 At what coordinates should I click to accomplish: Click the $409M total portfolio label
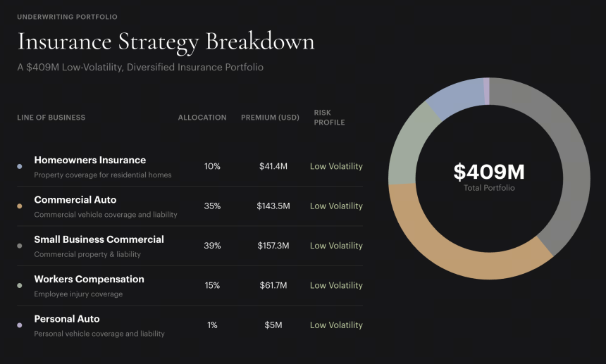pyautogui.click(x=489, y=172)
